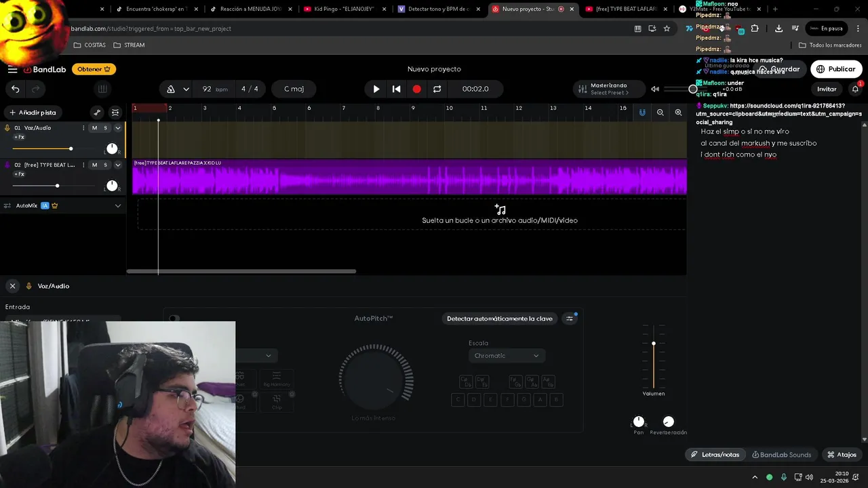Start recording with the red record button
This screenshot has width=868, height=488.
416,89
